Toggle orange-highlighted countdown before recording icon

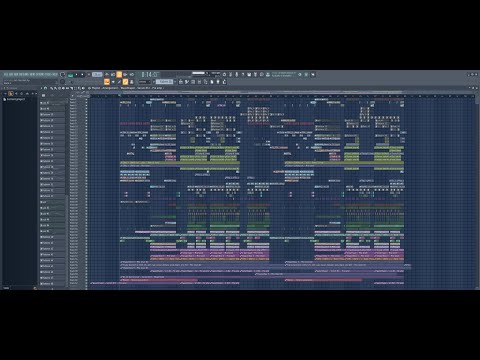(119, 75)
